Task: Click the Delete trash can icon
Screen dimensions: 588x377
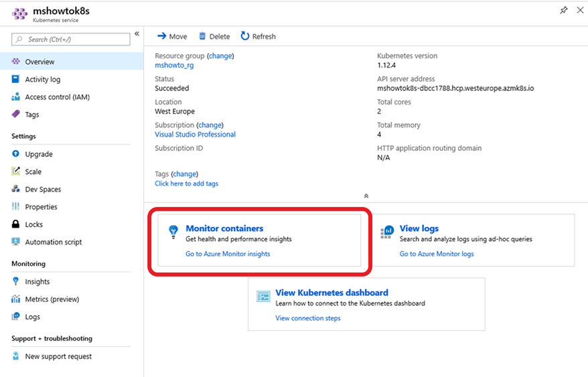Action: point(202,36)
